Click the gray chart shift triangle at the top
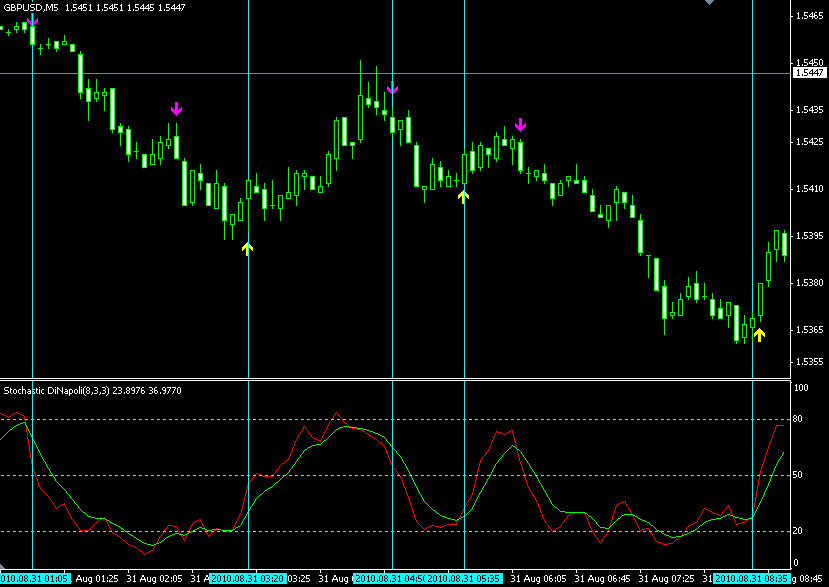Screen dimensions: 829x587 [709, 4]
